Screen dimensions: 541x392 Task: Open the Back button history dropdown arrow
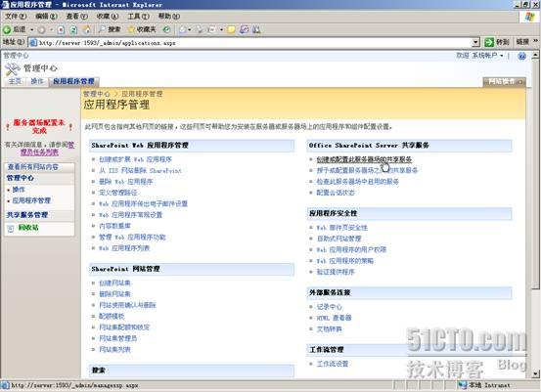(31, 30)
